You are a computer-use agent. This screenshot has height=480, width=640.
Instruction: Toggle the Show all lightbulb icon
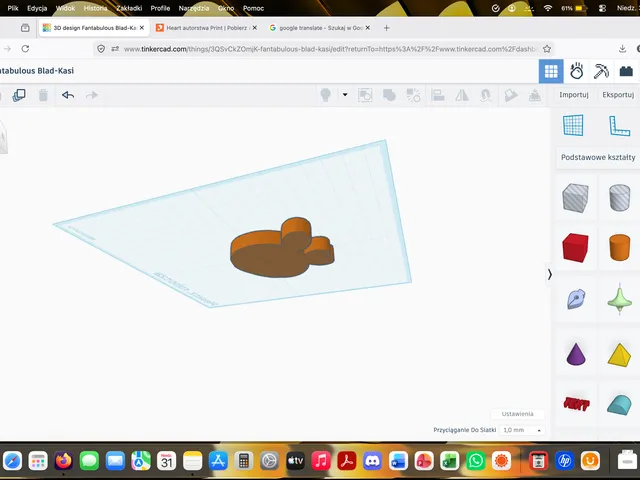325,95
